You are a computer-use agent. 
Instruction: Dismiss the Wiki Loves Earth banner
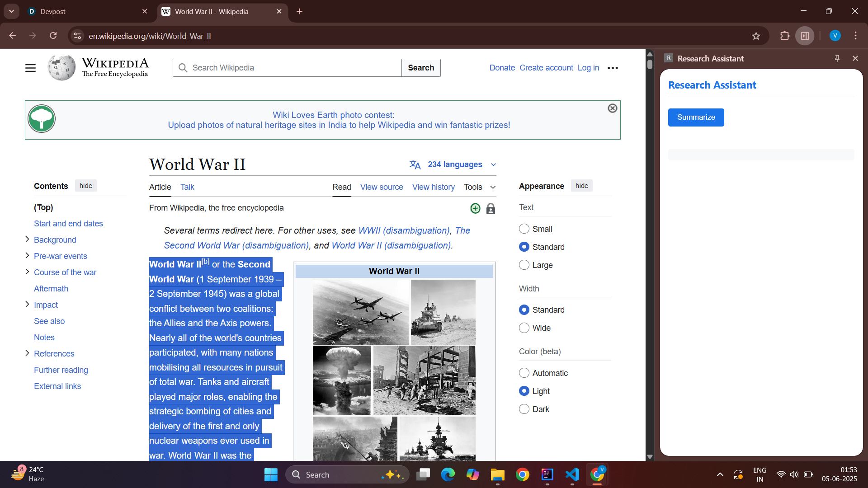[x=612, y=108]
